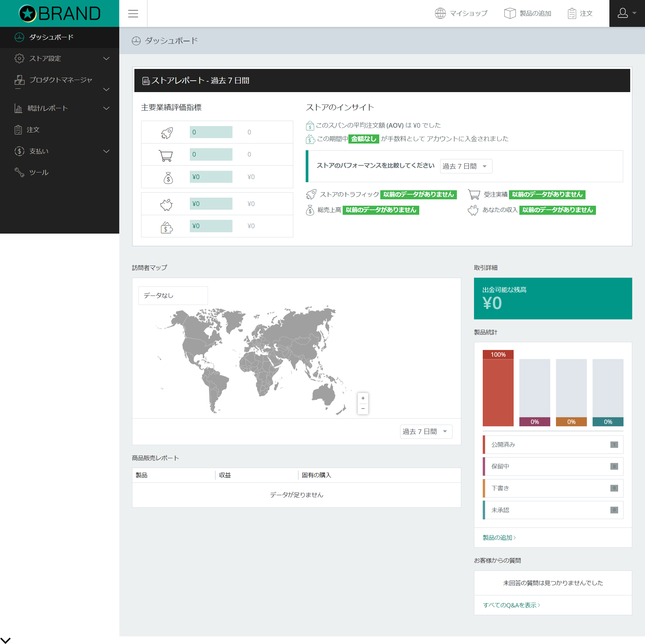Click the BRAND star logo
Screen dimensions: 645x644
coord(28,13)
